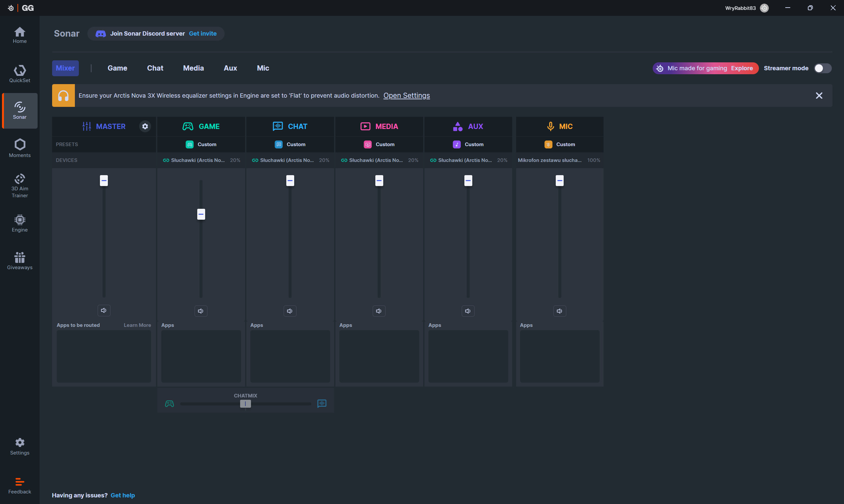Click the Get invite Discord link
The height and width of the screenshot is (504, 844).
[x=203, y=34]
